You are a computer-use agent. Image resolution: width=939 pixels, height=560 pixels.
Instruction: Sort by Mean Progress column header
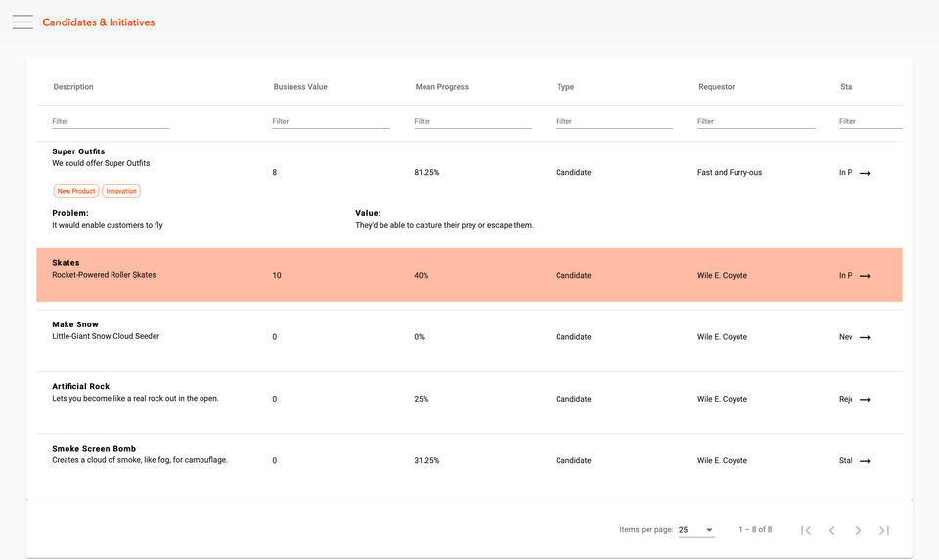coord(441,87)
